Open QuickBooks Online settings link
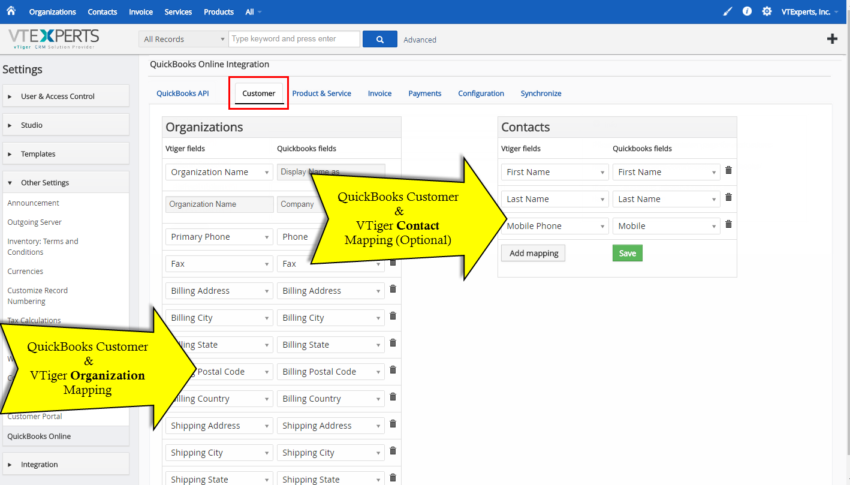This screenshot has height=485, width=850. [x=39, y=436]
